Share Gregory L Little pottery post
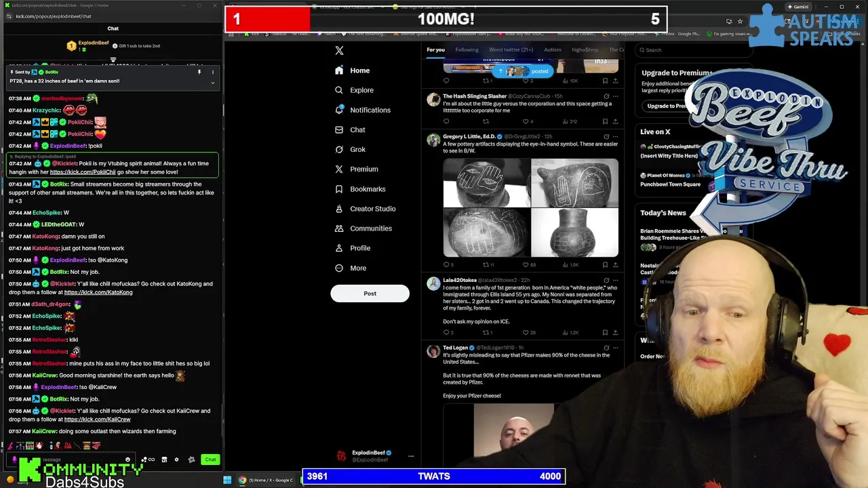The width and height of the screenshot is (868, 488). [x=615, y=264]
